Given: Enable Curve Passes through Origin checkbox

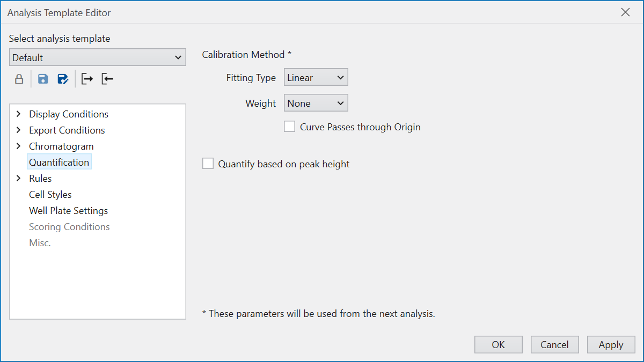Looking at the screenshot, I should (290, 127).
